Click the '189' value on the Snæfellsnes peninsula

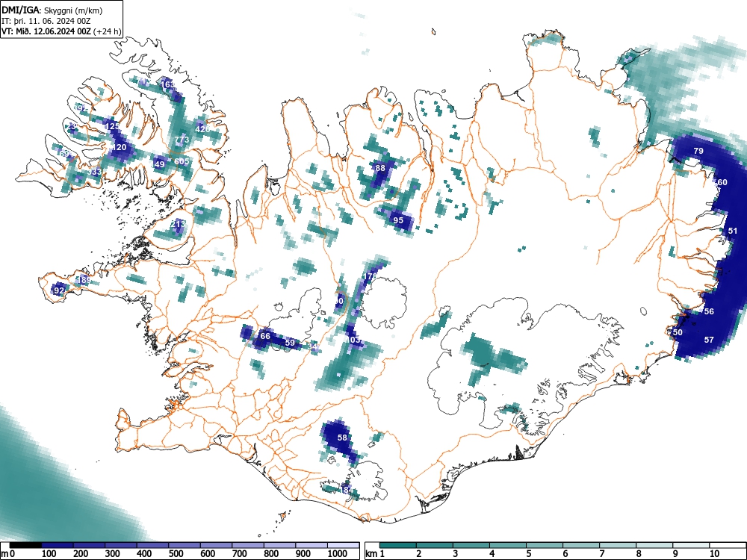[x=84, y=280]
